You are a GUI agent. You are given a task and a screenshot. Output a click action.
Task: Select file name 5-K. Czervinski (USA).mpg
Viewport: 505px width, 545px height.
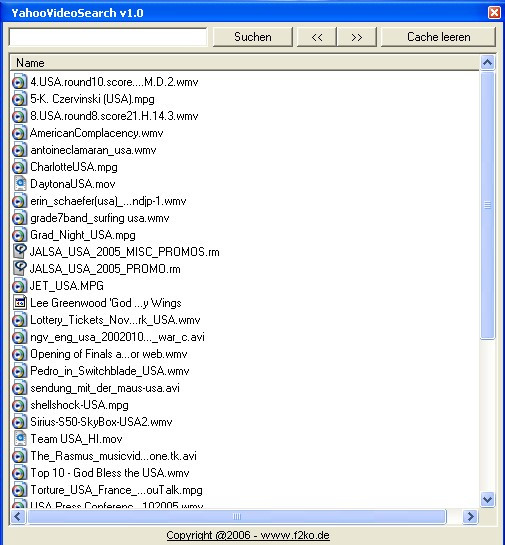pos(92,99)
